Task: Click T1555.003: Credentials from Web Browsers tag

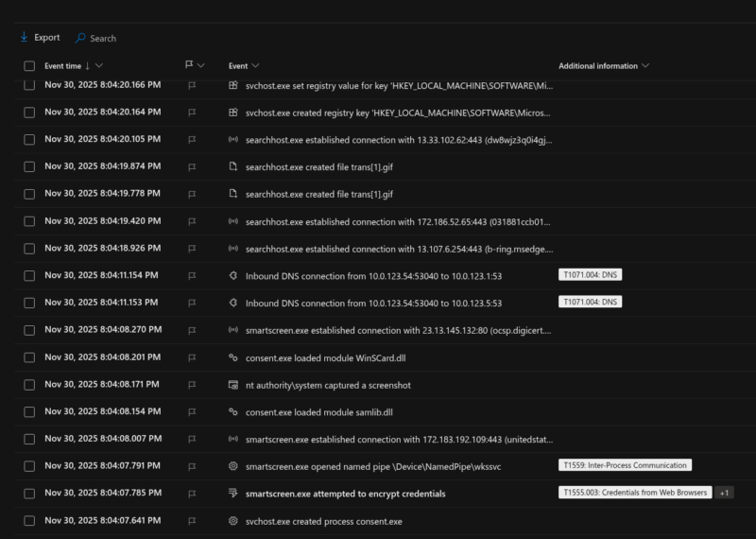Action: click(634, 493)
